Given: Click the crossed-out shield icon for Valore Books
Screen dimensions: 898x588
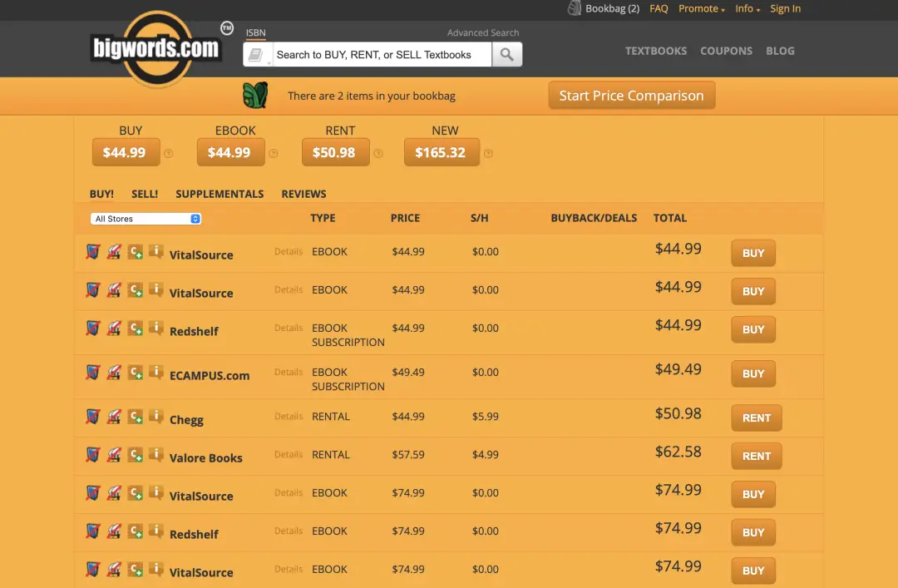Looking at the screenshot, I should click(x=93, y=455).
